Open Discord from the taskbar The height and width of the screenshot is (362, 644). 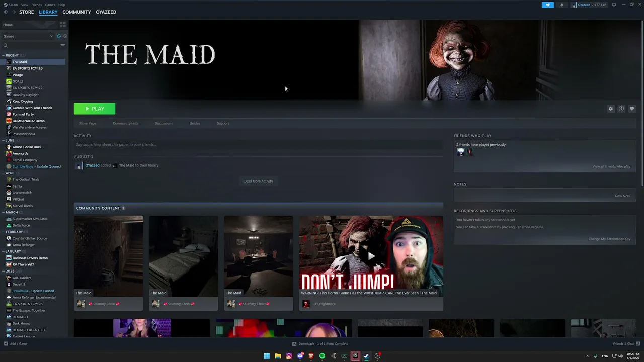[x=300, y=356]
